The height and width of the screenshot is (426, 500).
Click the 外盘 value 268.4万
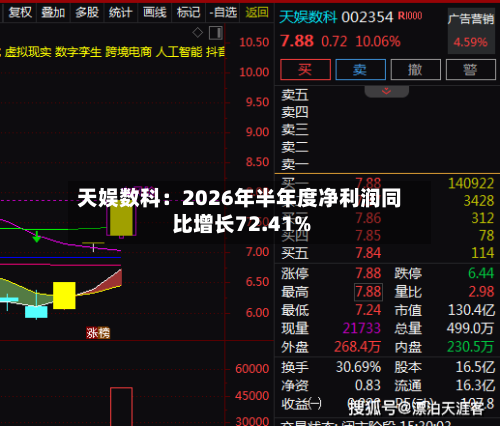357,347
